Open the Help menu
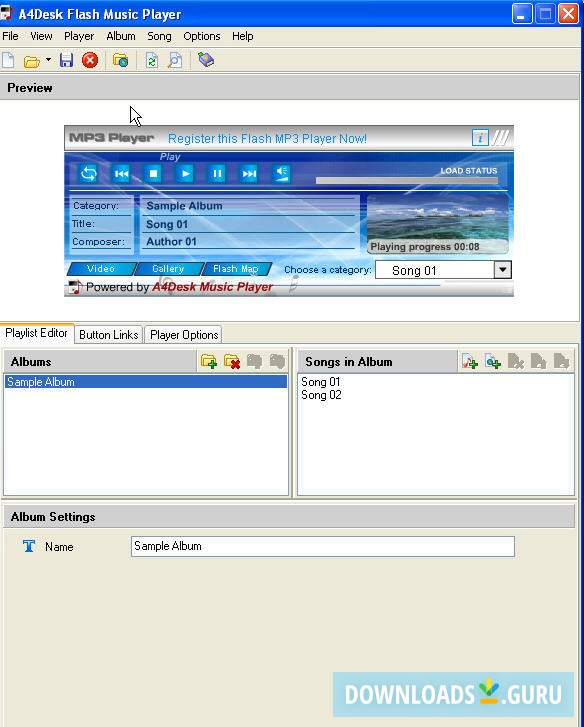Image resolution: width=584 pixels, height=727 pixels. (x=242, y=36)
